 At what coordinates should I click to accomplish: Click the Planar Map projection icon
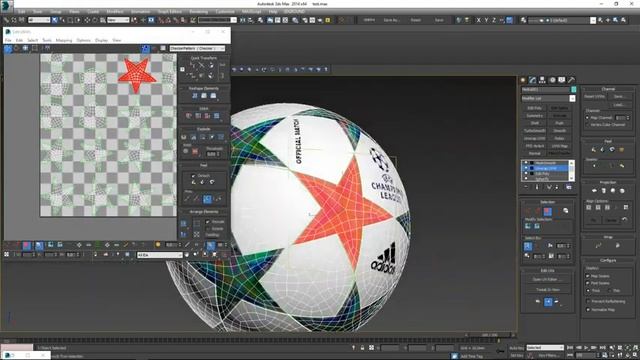[594, 191]
